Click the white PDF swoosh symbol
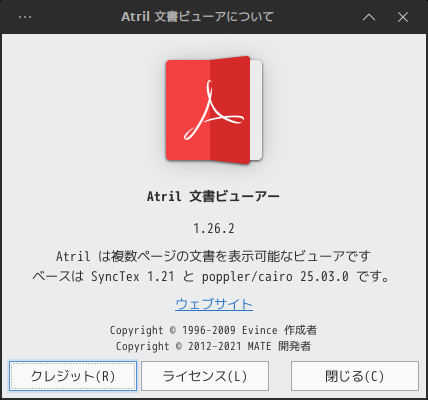The width and height of the screenshot is (428, 400). click(214, 110)
